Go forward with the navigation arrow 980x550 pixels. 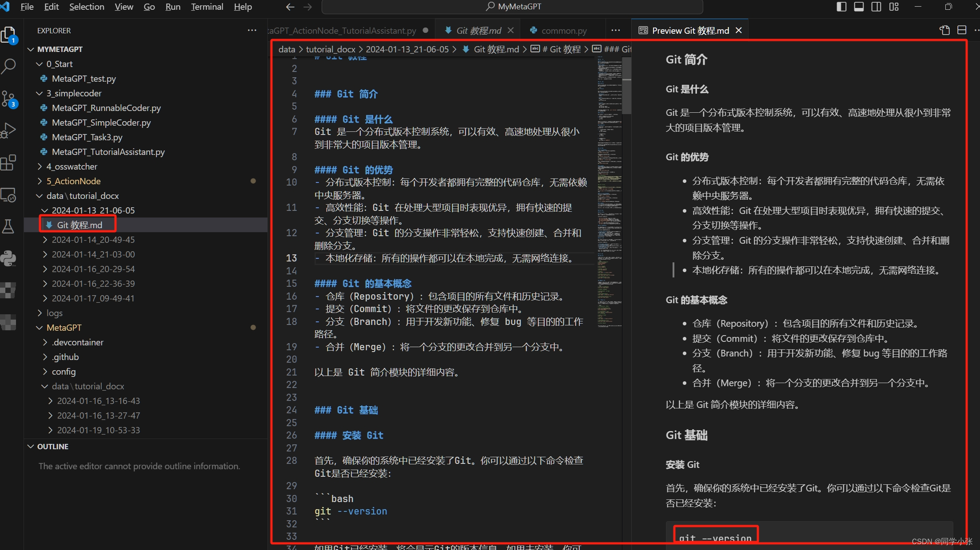(x=307, y=7)
